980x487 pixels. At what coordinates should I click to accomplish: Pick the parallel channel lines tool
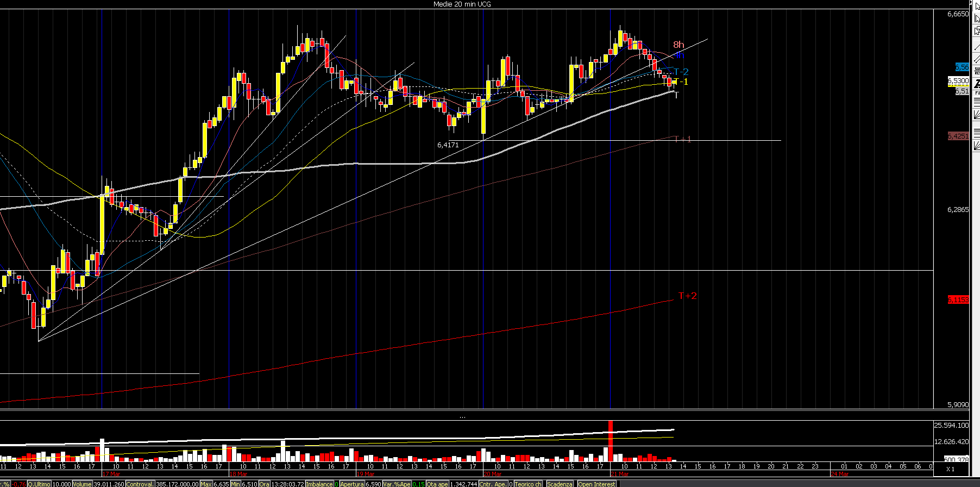coord(976,59)
